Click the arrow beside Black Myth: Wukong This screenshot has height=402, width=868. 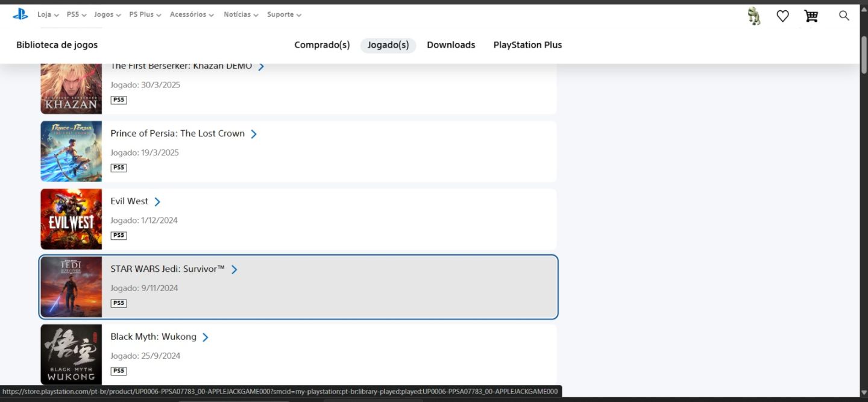click(206, 338)
